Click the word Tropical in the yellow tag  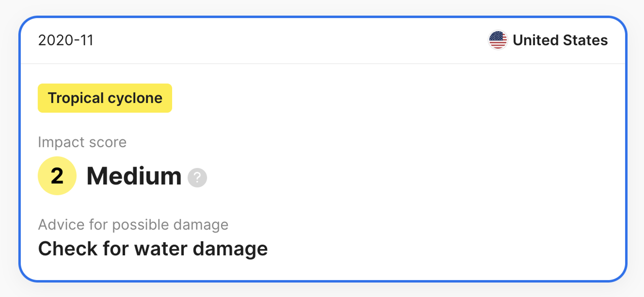(x=75, y=98)
